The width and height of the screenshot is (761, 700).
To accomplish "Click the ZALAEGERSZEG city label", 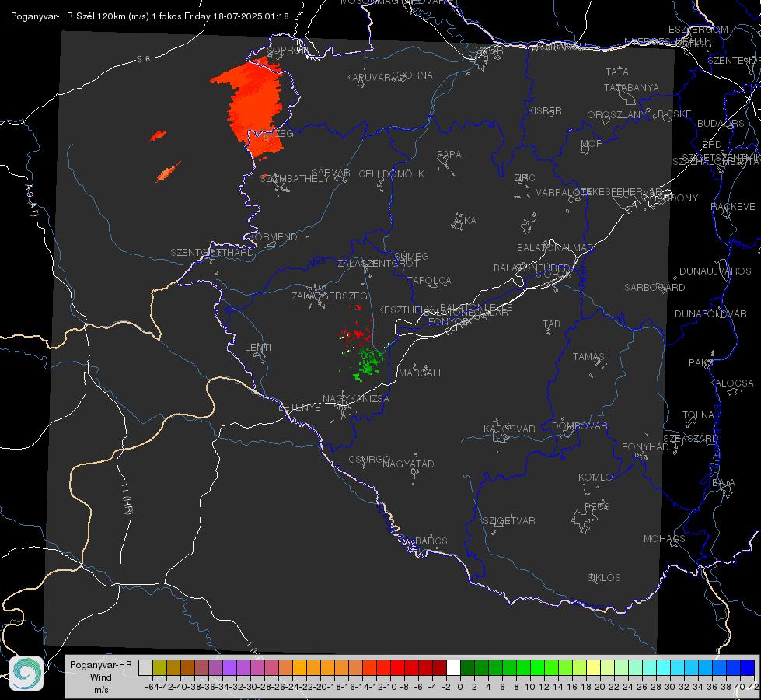I will click(x=330, y=296).
